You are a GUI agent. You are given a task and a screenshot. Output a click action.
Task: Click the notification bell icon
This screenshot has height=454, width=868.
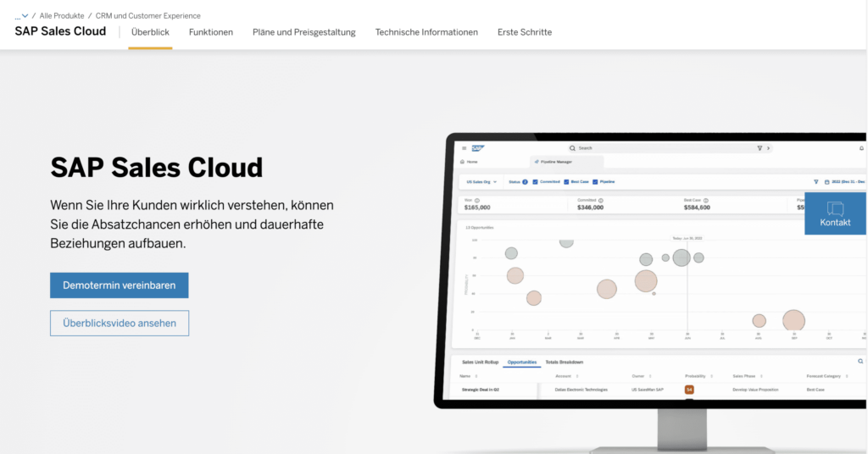click(x=861, y=148)
